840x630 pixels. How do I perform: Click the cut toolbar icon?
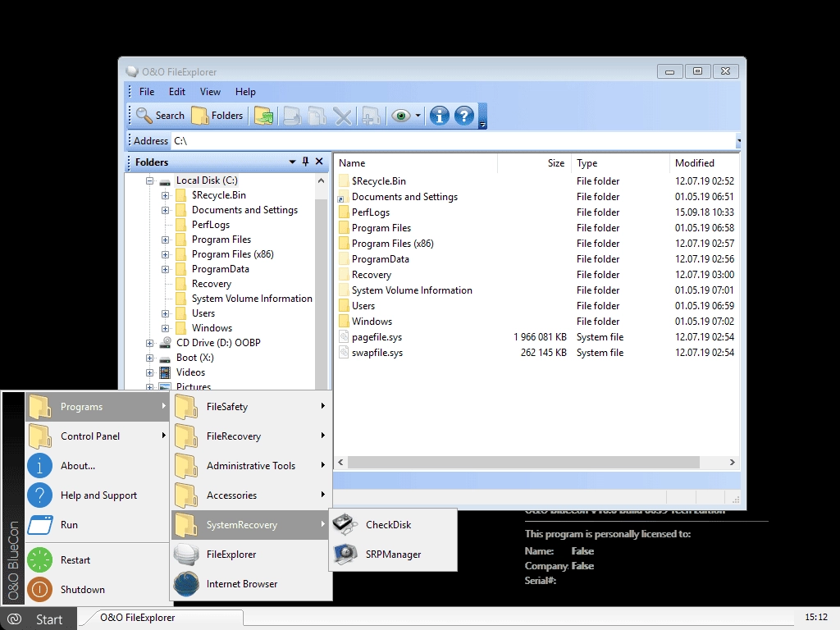click(292, 115)
